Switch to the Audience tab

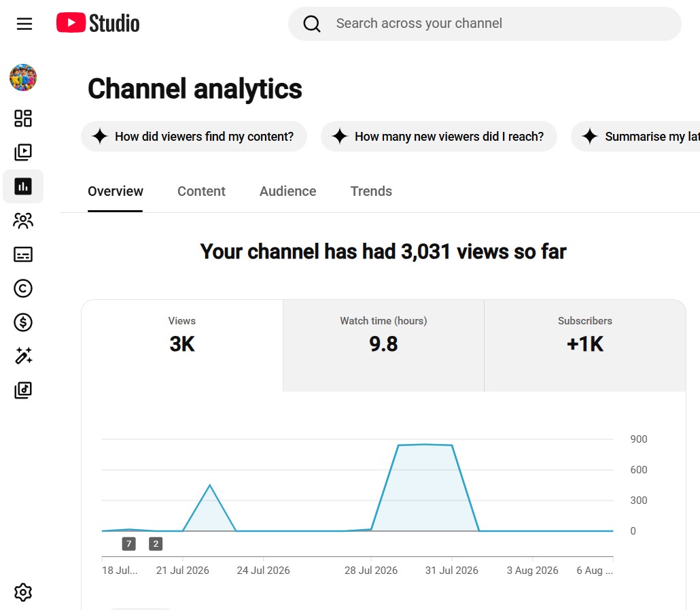click(x=288, y=191)
